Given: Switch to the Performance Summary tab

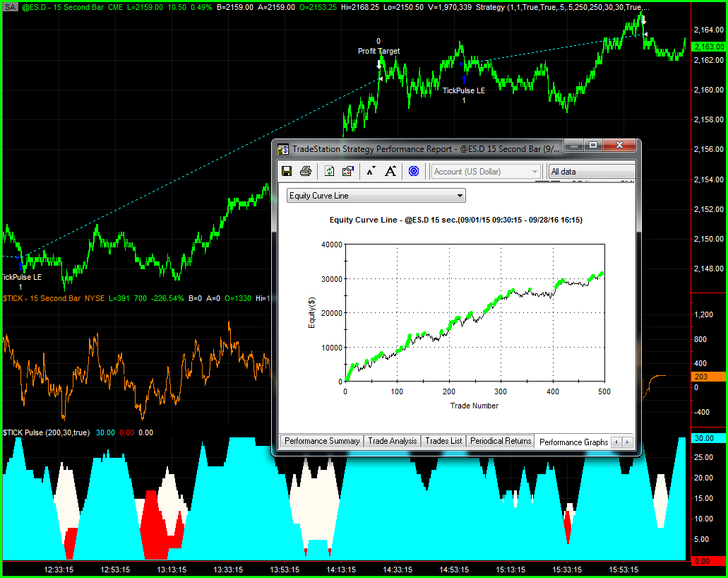Looking at the screenshot, I should click(x=322, y=441).
